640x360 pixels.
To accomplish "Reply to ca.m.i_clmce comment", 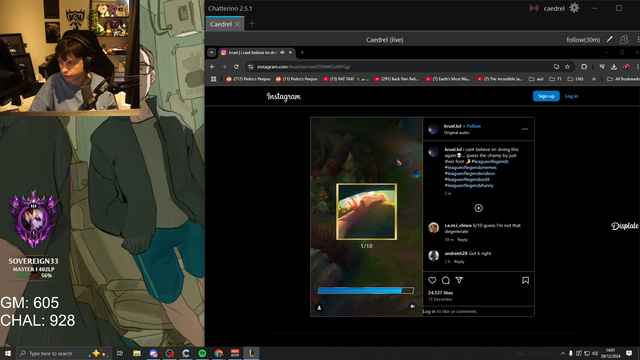I will click(462, 240).
